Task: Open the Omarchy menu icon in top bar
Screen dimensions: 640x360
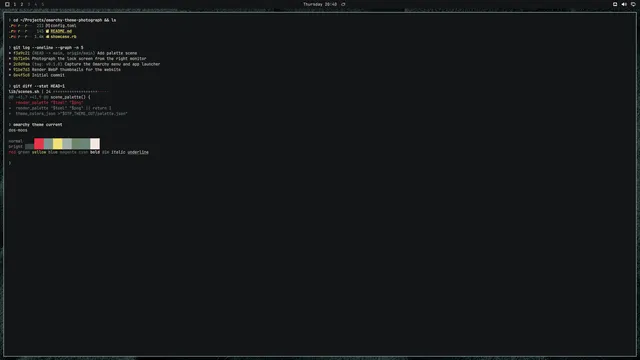Action: point(7,4)
